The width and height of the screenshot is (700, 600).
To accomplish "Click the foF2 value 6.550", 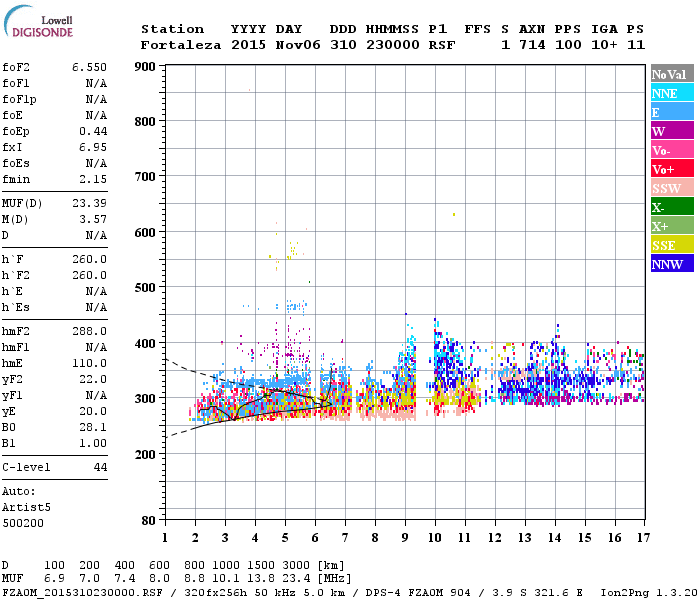I will pyautogui.click(x=89, y=67).
